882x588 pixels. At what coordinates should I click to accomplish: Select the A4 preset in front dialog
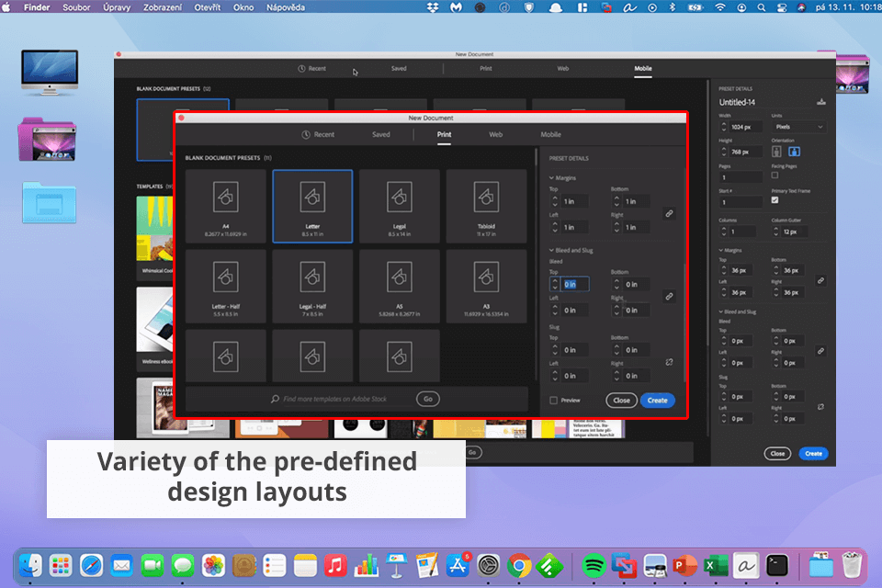[x=226, y=206]
